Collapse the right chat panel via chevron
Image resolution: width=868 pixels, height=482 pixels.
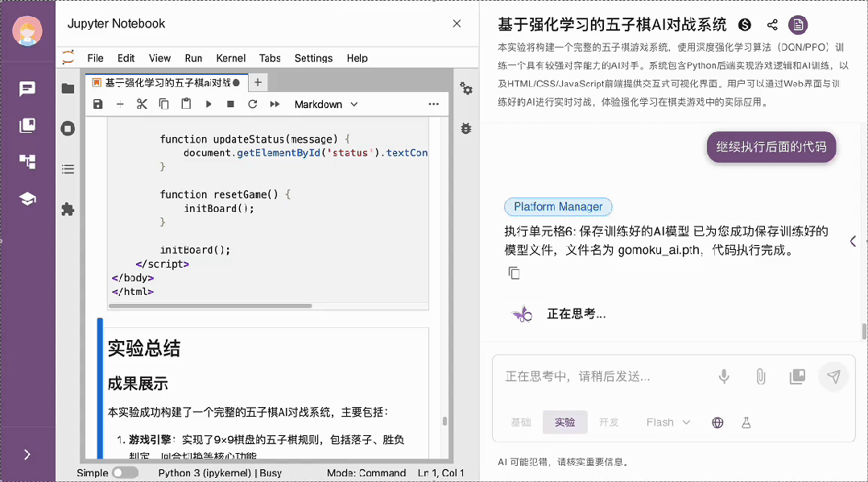853,241
